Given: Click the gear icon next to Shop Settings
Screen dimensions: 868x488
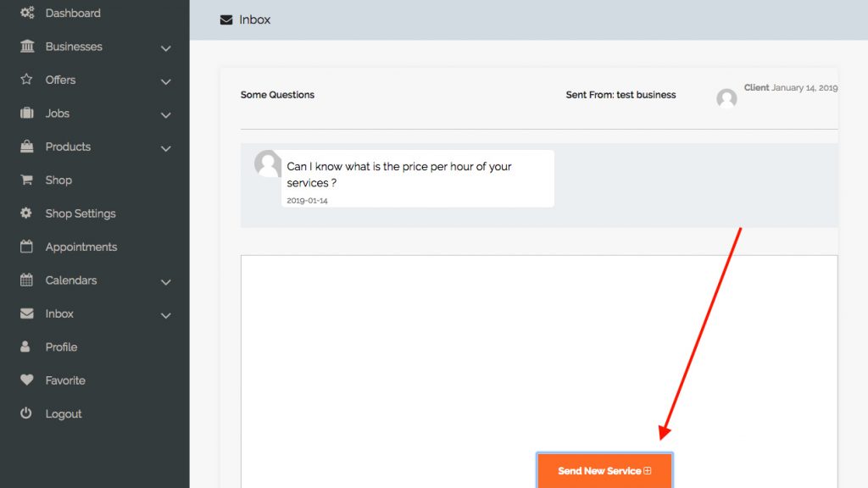Looking at the screenshot, I should coord(26,213).
